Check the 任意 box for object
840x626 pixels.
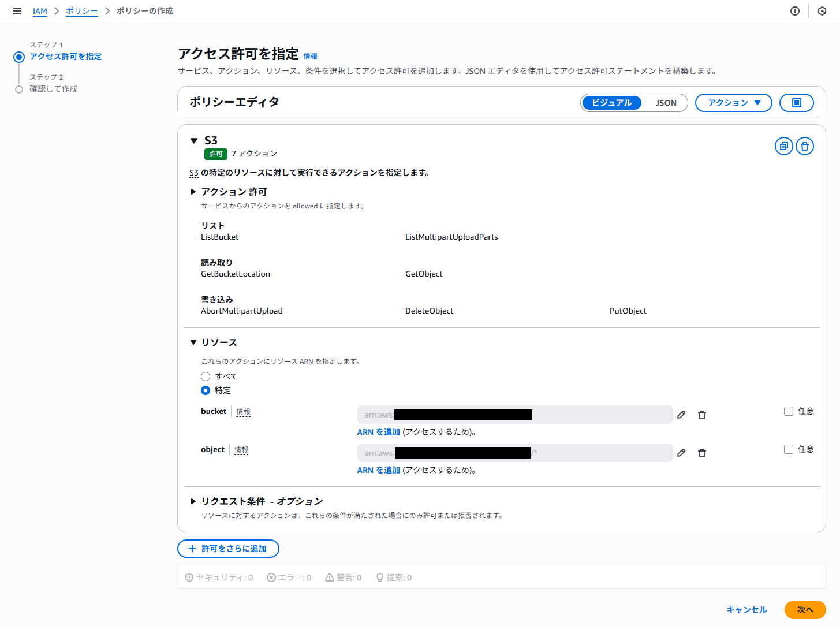pos(789,449)
